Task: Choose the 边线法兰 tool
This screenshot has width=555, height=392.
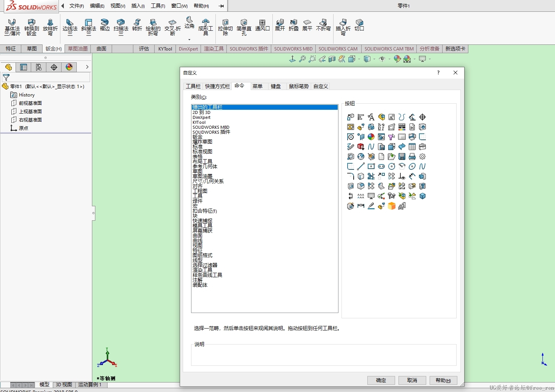Action: 70,28
